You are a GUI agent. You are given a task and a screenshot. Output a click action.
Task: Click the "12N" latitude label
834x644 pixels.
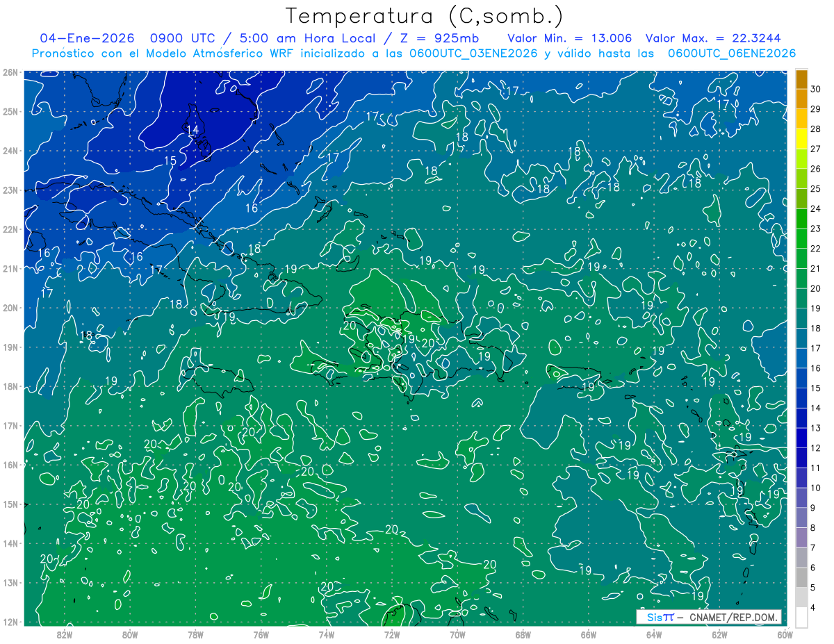(x=10, y=622)
